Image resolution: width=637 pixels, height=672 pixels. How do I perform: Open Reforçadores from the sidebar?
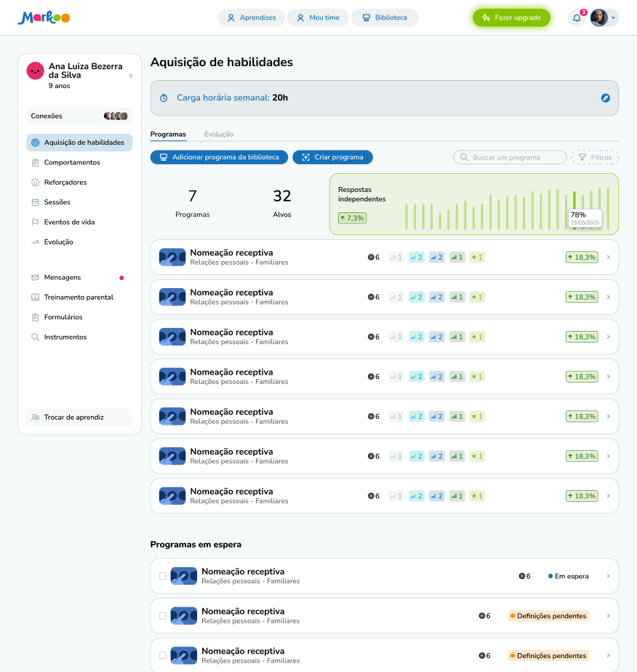click(65, 183)
